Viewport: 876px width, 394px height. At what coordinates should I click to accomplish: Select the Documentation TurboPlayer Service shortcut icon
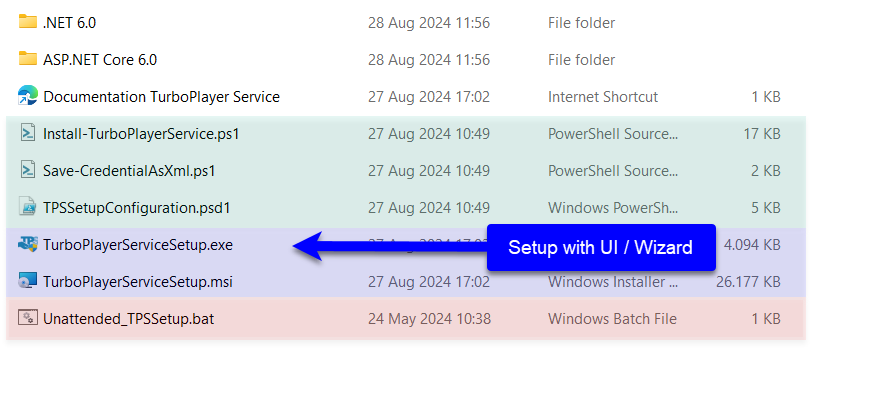pyautogui.click(x=27, y=96)
